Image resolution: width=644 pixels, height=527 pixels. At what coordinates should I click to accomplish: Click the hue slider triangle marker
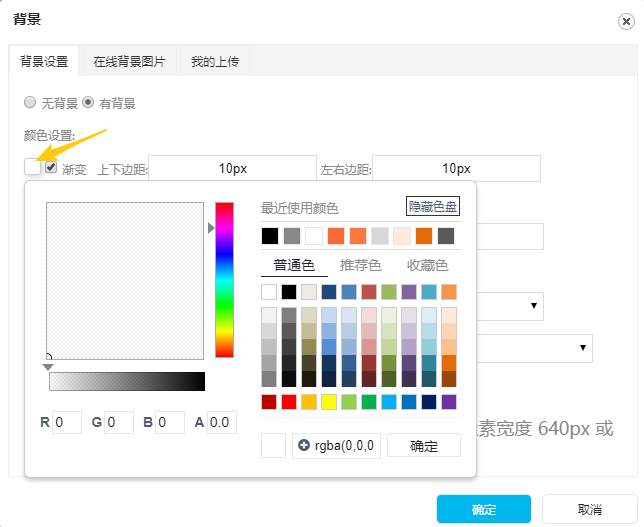pyautogui.click(x=211, y=228)
